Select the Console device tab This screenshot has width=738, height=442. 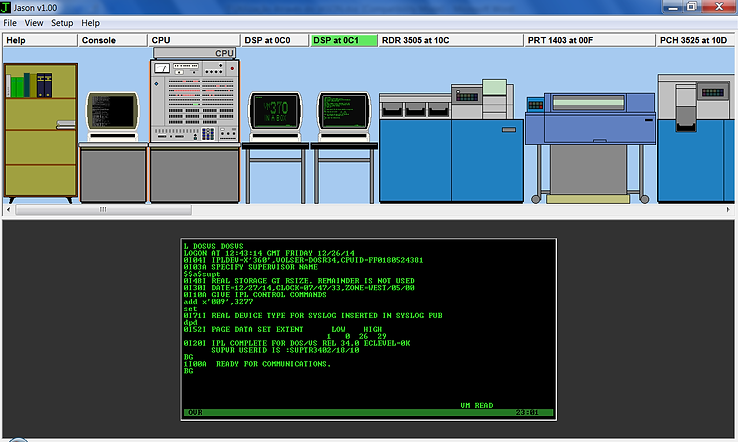tap(112, 40)
